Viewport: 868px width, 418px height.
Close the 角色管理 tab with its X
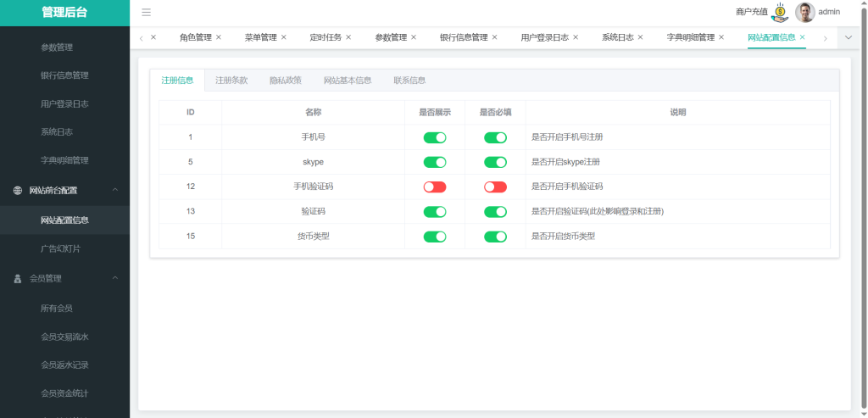pyautogui.click(x=219, y=37)
